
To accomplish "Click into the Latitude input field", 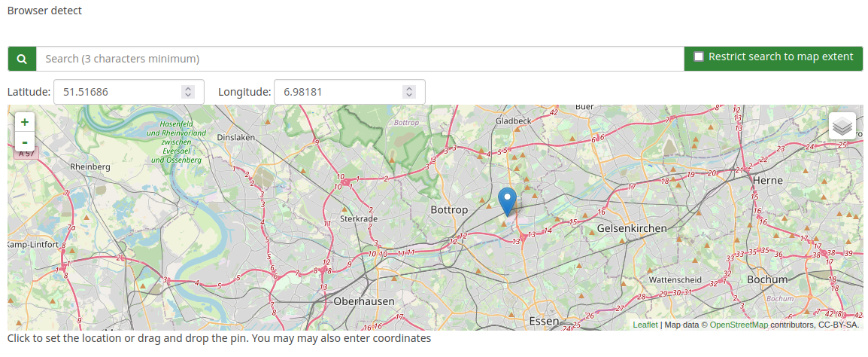I will click(117, 92).
